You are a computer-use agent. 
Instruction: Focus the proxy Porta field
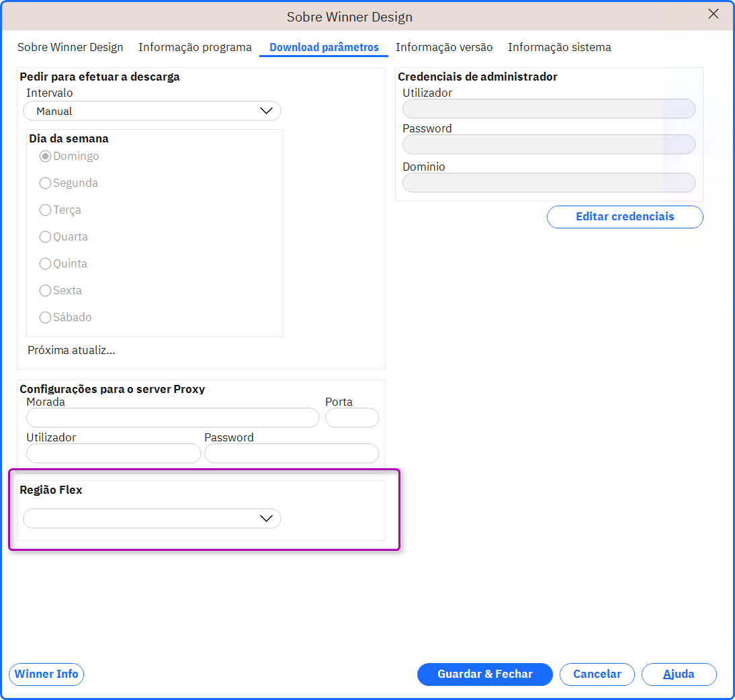pos(352,418)
